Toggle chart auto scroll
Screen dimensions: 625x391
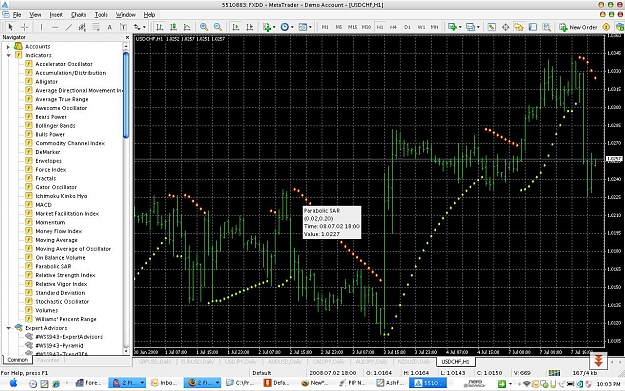(x=236, y=27)
